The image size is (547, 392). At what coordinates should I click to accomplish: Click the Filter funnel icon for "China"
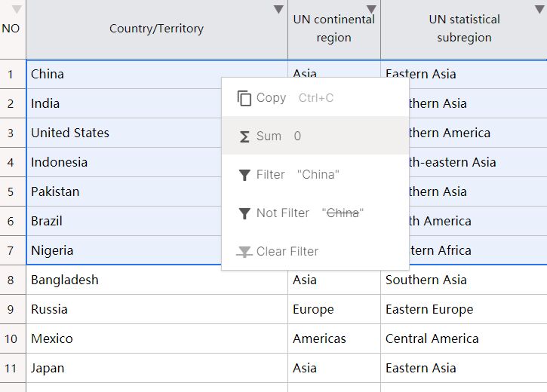(244, 175)
